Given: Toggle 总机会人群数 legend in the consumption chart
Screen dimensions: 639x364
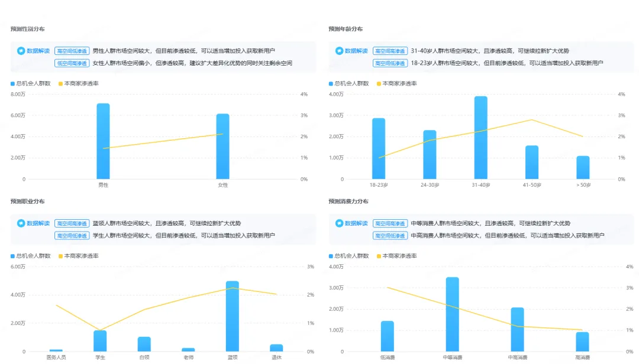Looking at the screenshot, I should (x=349, y=256).
